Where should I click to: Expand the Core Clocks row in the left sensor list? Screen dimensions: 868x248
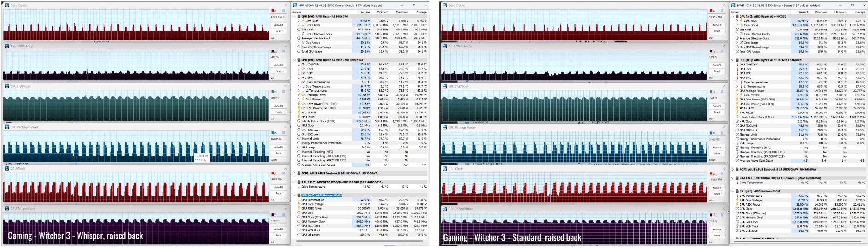click(x=299, y=25)
